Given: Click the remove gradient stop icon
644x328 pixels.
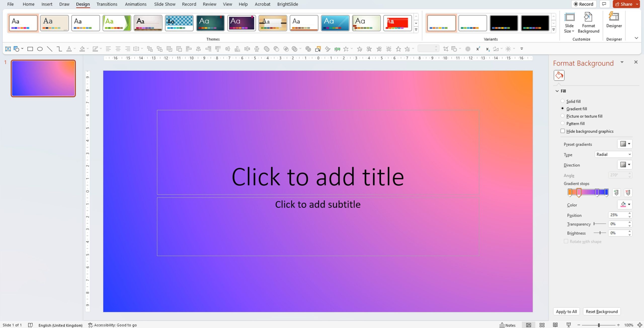Looking at the screenshot, I should click(x=628, y=192).
